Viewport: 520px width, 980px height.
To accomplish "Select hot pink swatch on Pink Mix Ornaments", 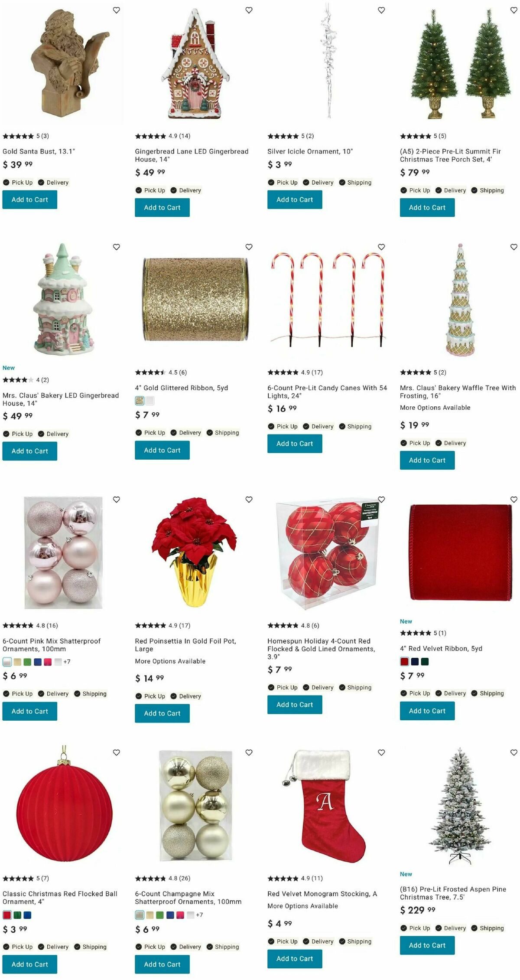I will click(x=48, y=662).
